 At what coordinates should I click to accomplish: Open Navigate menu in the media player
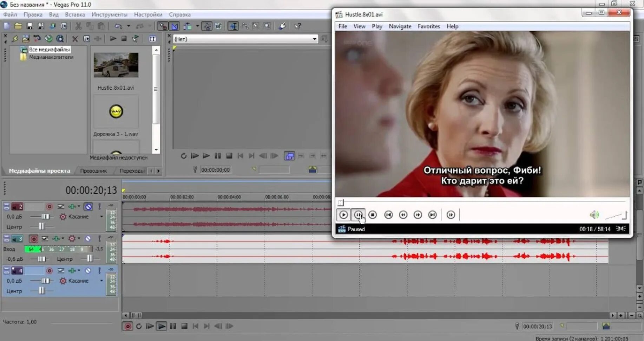[x=400, y=26]
